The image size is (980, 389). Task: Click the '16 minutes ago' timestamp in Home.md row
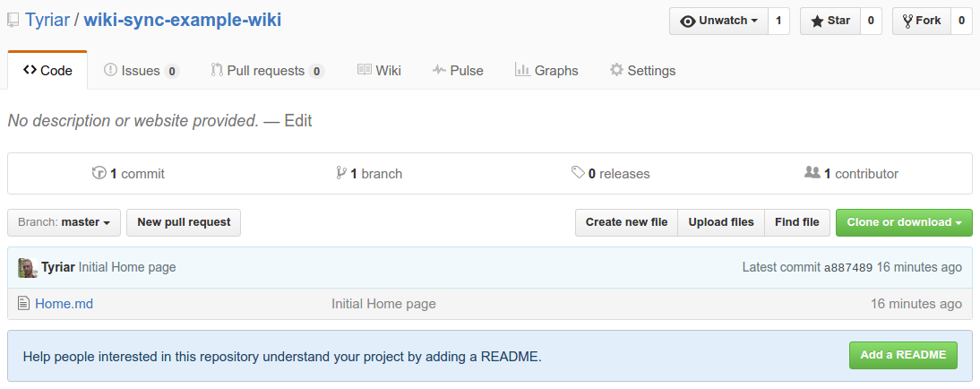point(916,304)
